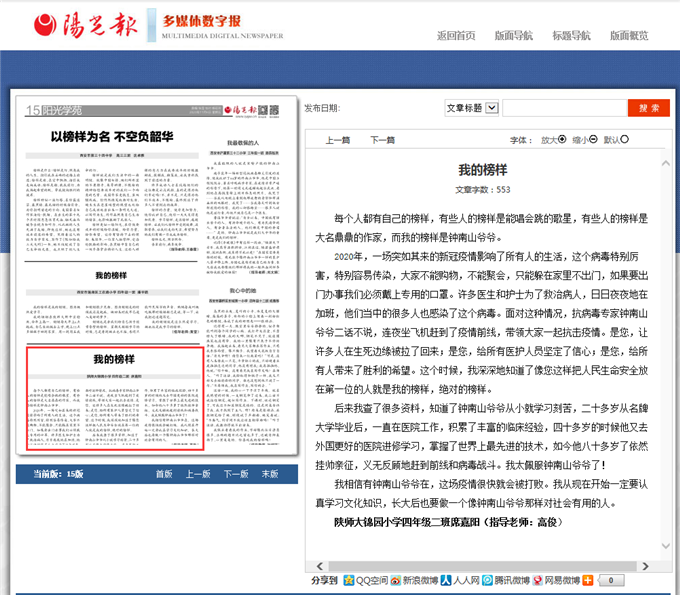Click the horizontal scrollbar track

pos(482,566)
